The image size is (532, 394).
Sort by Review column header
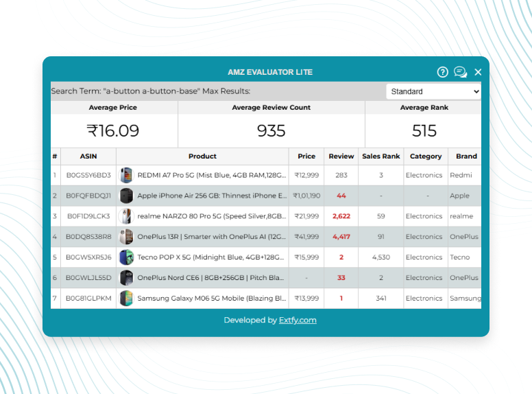341,157
